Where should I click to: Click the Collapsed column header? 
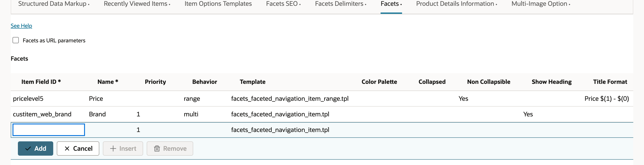[432, 82]
